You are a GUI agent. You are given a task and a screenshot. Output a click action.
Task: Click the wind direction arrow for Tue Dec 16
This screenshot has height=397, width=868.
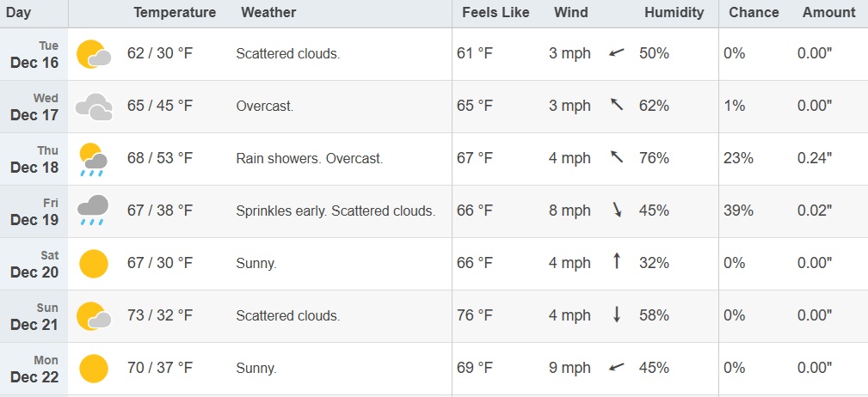pyautogui.click(x=616, y=53)
